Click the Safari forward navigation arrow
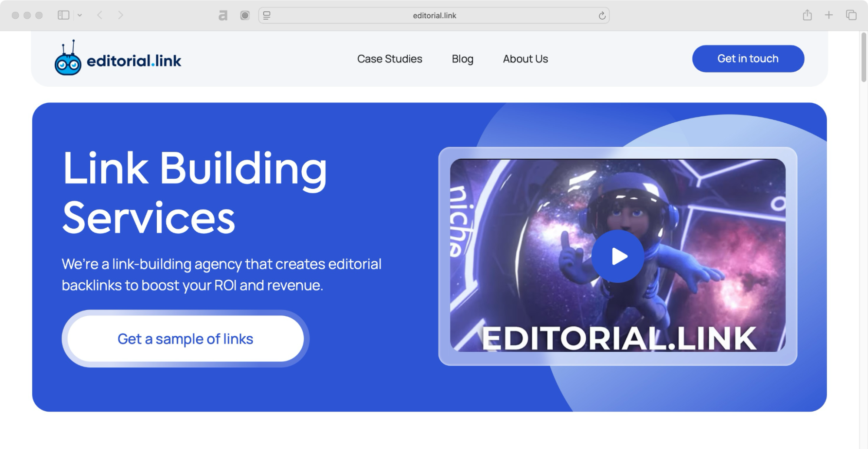The image size is (868, 449). point(120,15)
